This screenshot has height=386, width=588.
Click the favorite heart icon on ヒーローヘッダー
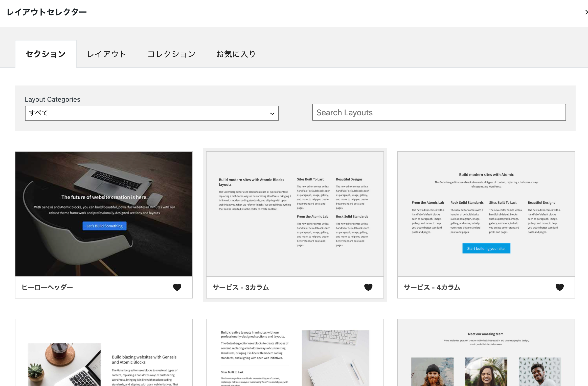[177, 287]
